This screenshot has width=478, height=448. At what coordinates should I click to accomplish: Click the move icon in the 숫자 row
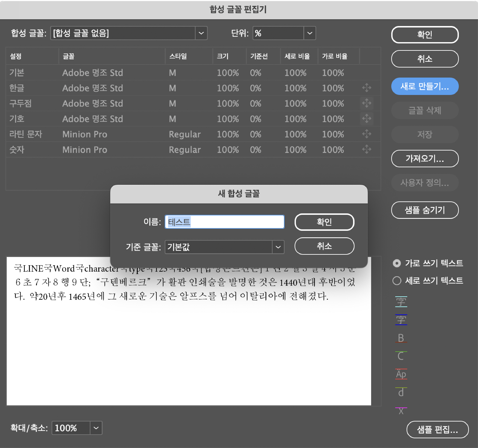click(x=366, y=149)
